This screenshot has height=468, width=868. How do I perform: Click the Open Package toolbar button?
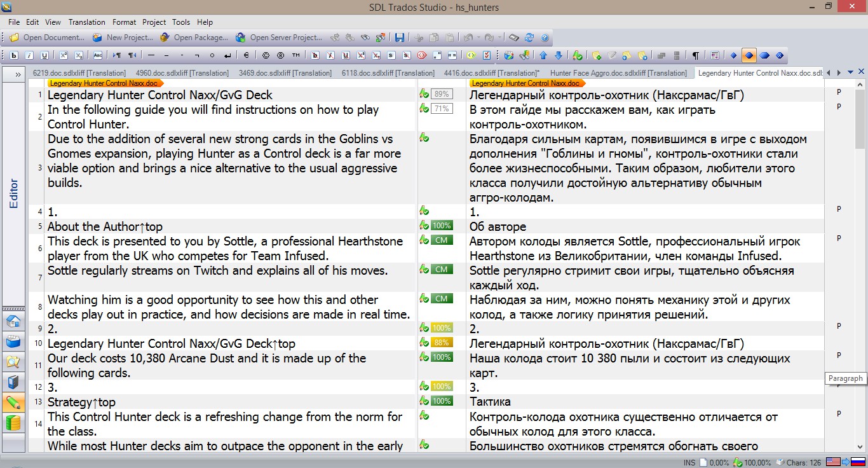point(194,38)
